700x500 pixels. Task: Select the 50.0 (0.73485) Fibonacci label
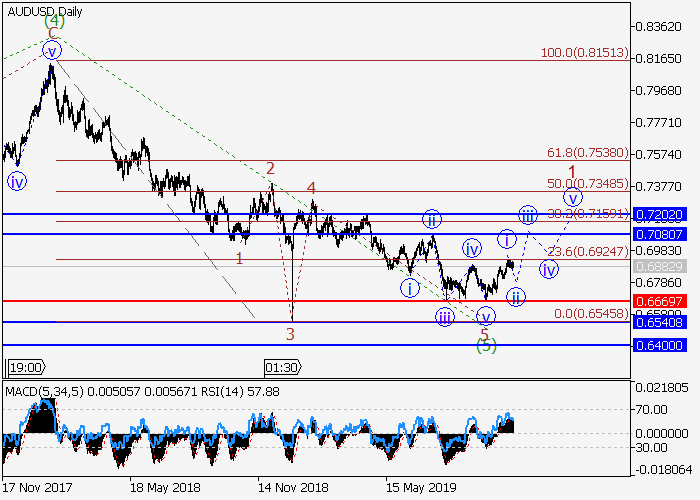[586, 184]
